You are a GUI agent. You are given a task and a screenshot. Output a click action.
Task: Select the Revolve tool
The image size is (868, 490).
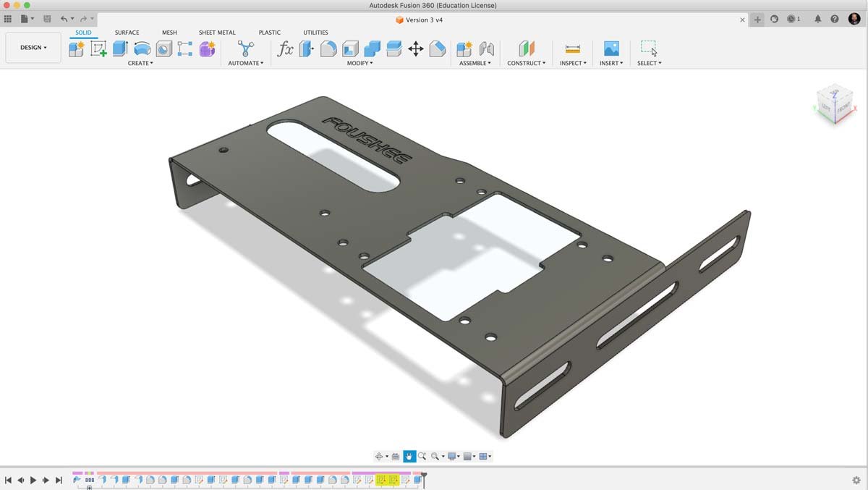(x=142, y=49)
